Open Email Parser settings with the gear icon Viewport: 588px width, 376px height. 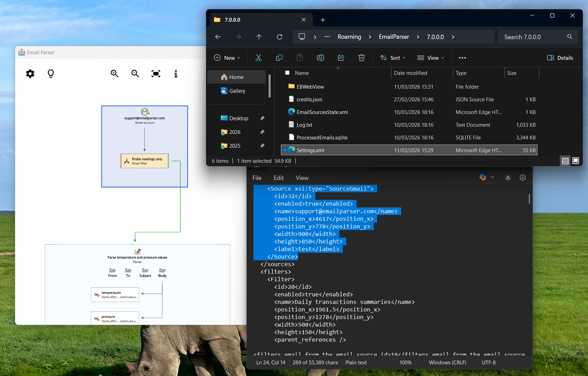(30, 73)
